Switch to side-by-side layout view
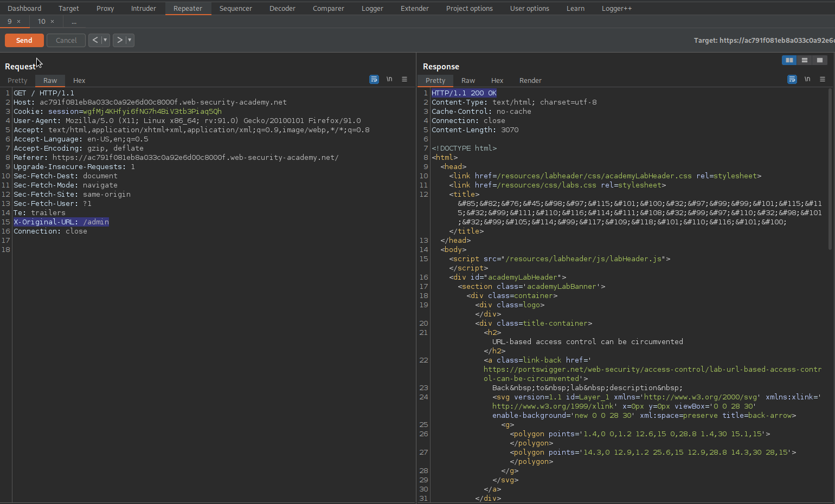The height and width of the screenshot is (504, 835). click(789, 60)
